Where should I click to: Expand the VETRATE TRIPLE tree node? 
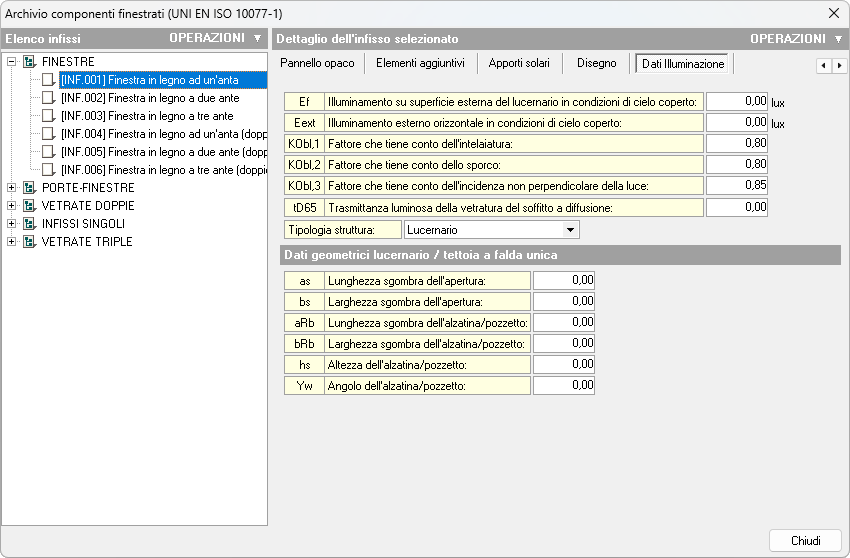[12, 242]
